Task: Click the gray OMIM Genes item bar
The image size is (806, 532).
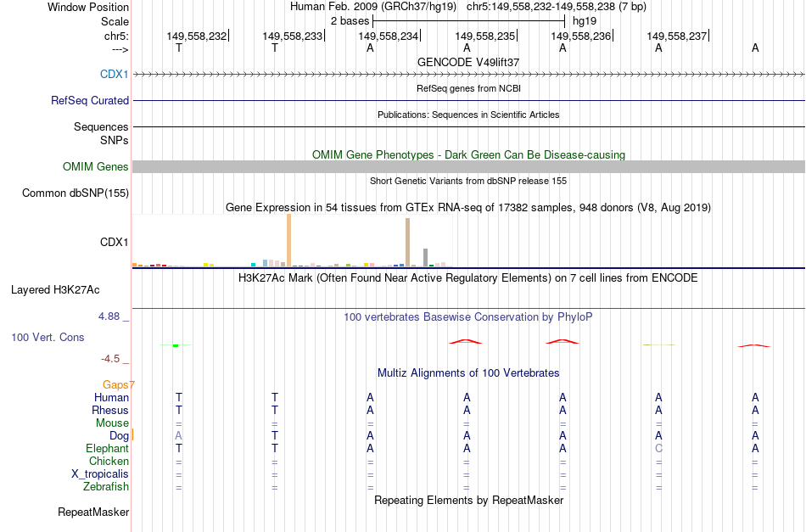Action: (468, 166)
